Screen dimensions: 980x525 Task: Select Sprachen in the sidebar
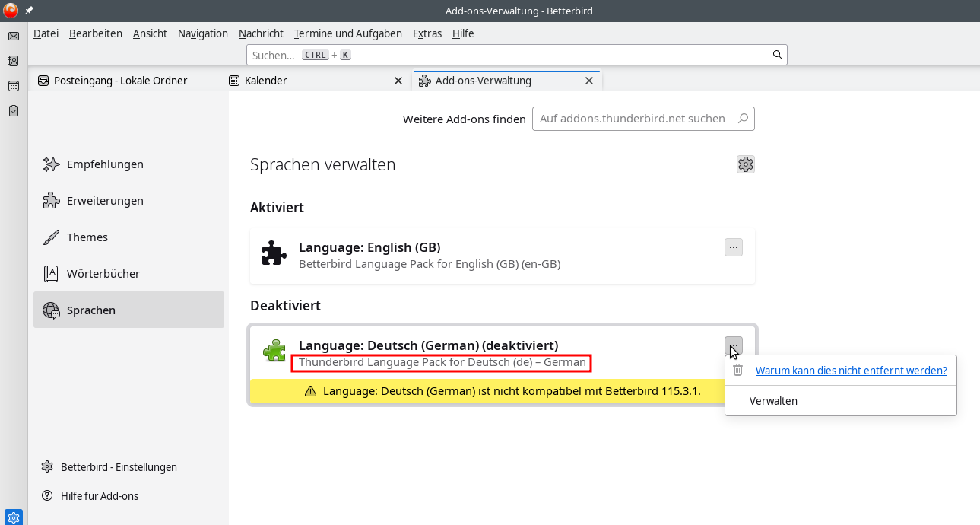pyautogui.click(x=128, y=310)
